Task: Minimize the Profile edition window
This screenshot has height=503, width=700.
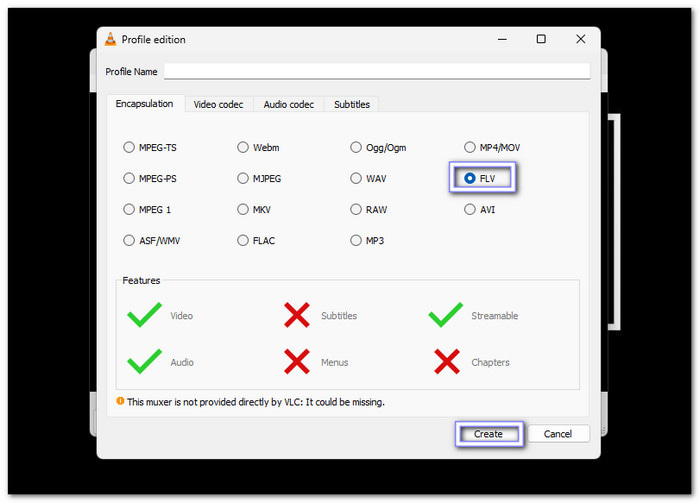Action: [502, 39]
